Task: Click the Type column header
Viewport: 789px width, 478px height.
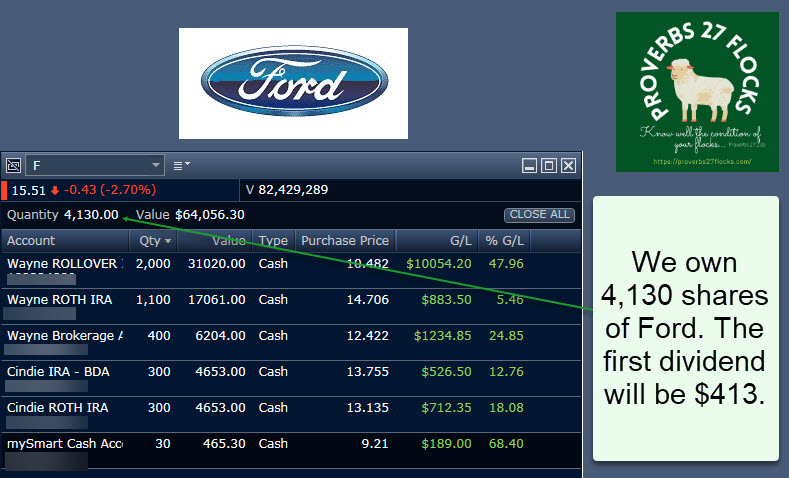Action: pyautogui.click(x=273, y=241)
